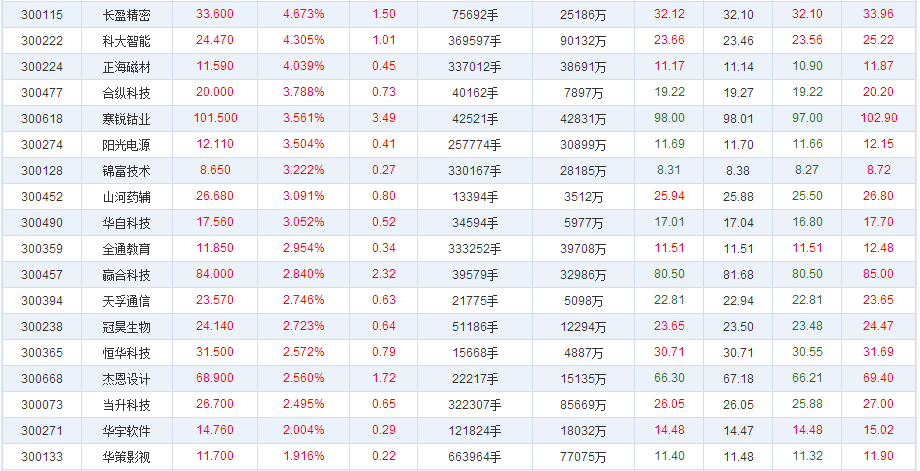
Task: Open the 全通教育 stock name
Action: 126,249
